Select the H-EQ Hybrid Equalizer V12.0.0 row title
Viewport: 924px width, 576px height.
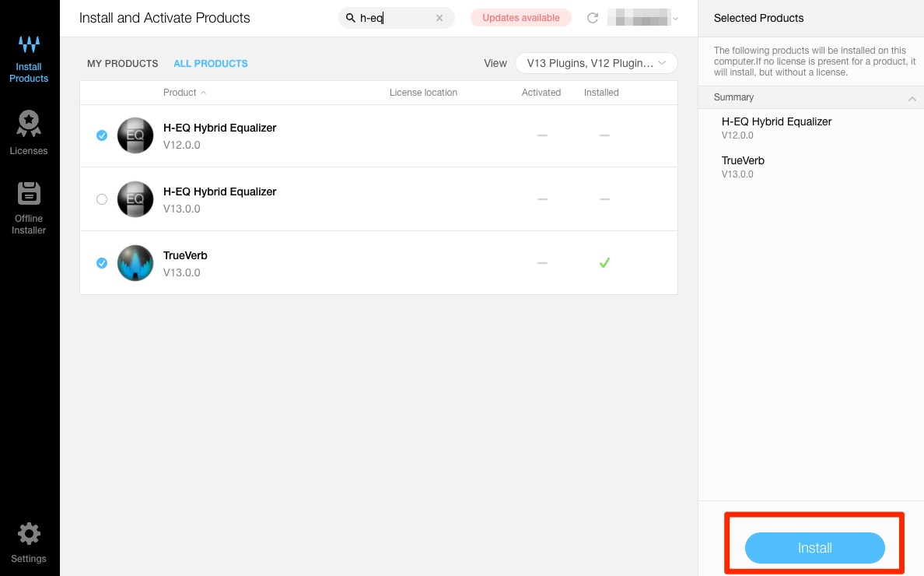pos(220,128)
